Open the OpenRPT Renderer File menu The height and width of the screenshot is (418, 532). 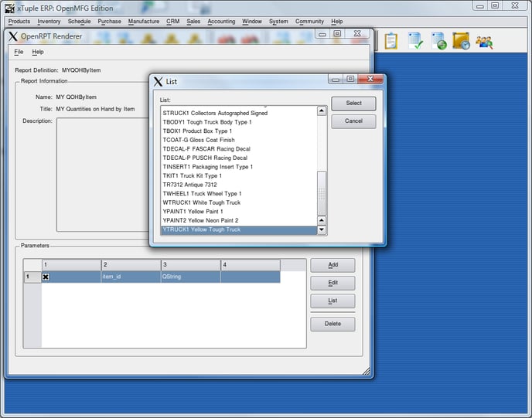pyautogui.click(x=19, y=52)
